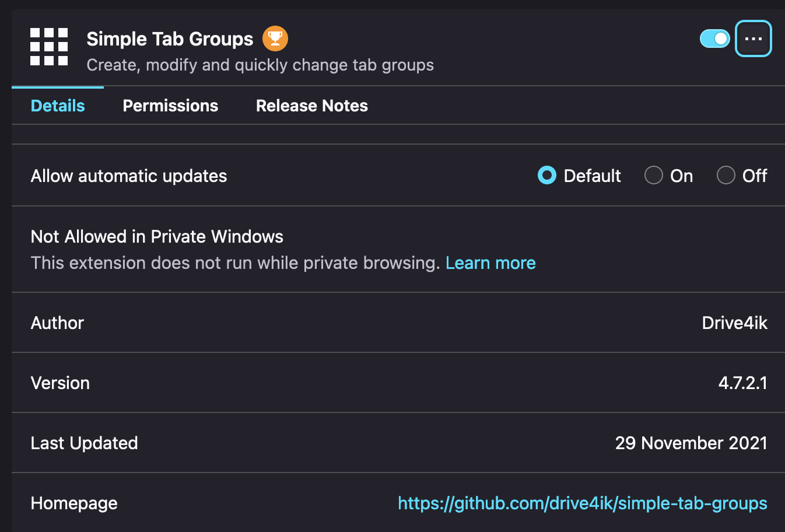Click the Simple Tab Groups grid icon
785x532 pixels.
click(x=49, y=47)
